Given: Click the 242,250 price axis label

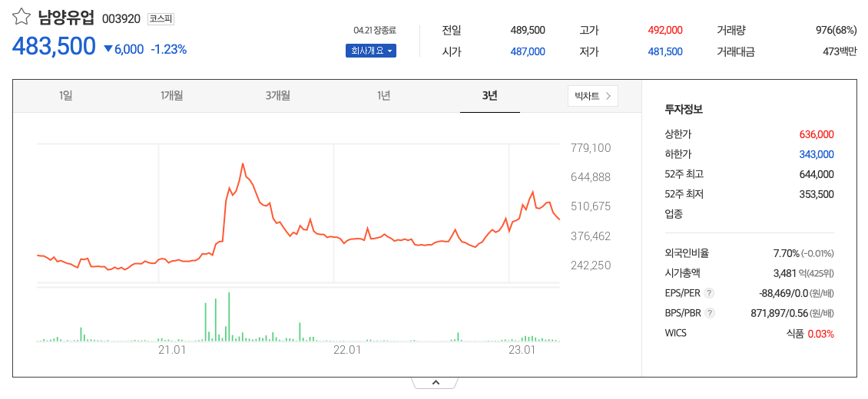Looking at the screenshot, I should pos(591,265).
